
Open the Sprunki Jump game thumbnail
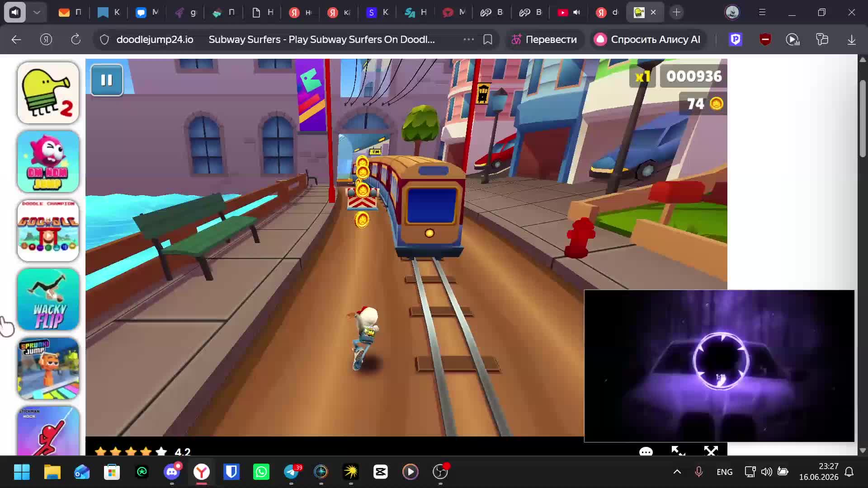pos(48,368)
